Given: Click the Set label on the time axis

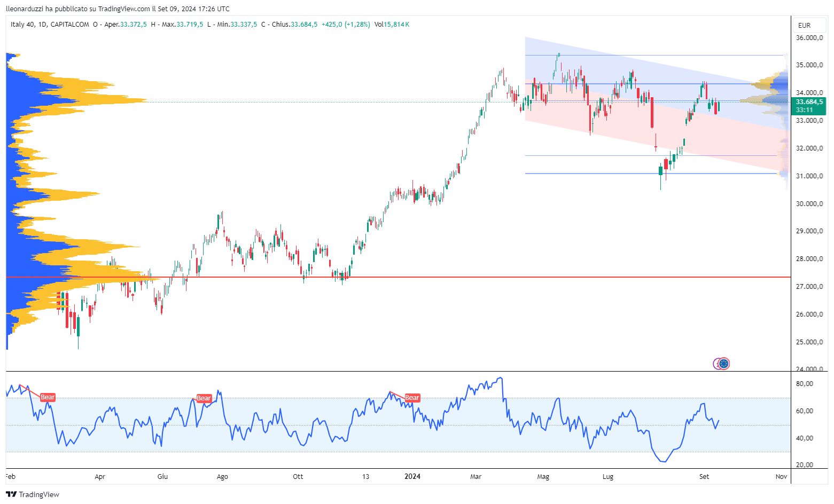Looking at the screenshot, I should tap(704, 477).
